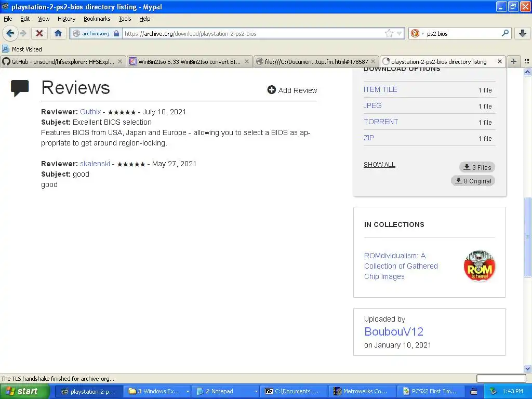Click the playstation-2-p... Mypal taskbar button
The height and width of the screenshot is (399, 532).
(88, 391)
